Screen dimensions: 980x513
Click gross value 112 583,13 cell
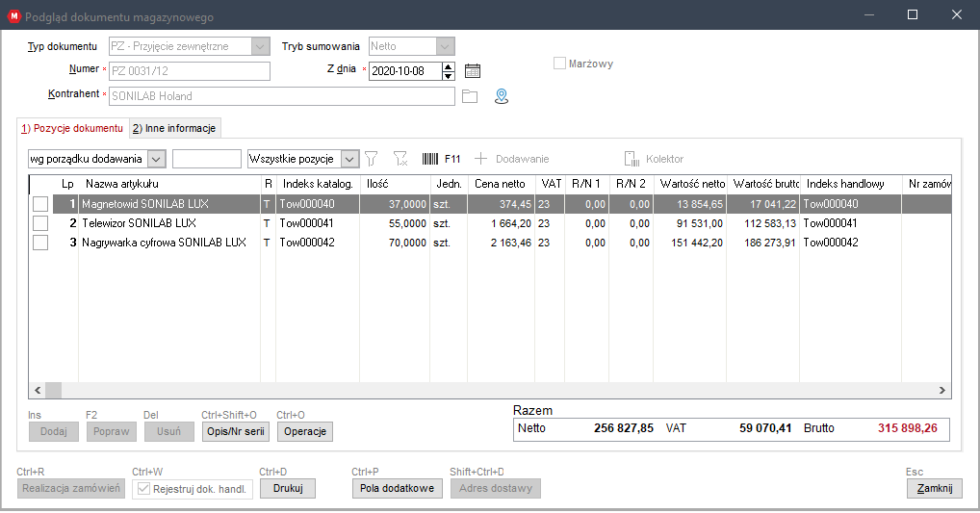(x=763, y=223)
